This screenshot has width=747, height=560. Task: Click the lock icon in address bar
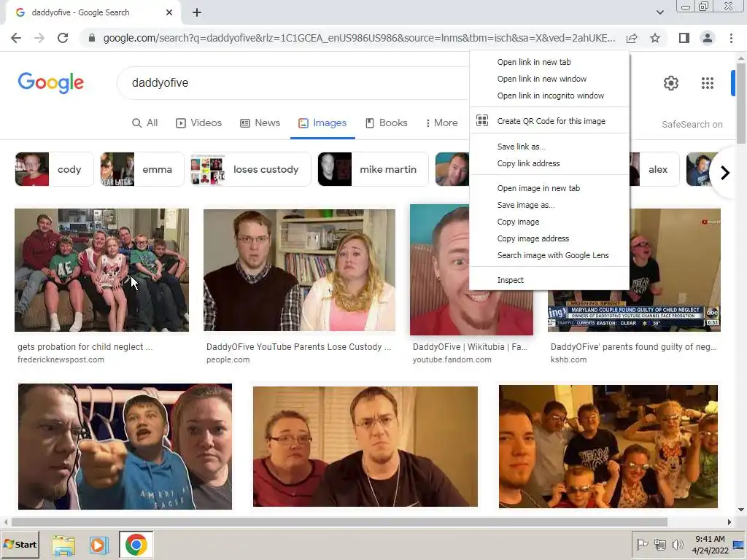coord(91,38)
